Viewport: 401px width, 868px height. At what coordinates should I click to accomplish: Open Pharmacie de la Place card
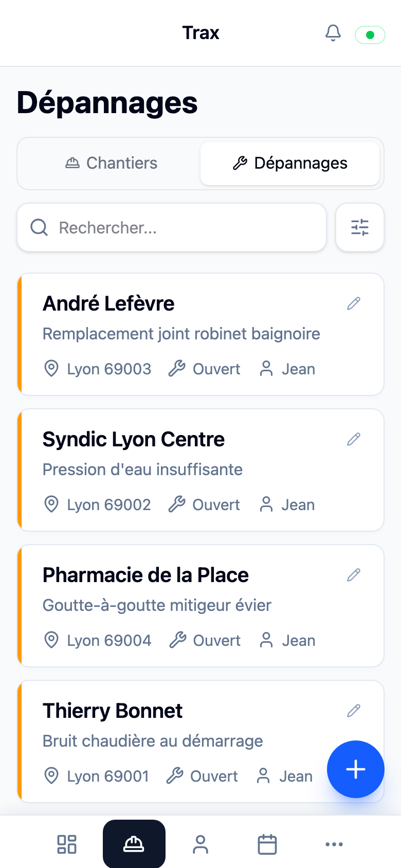(x=200, y=606)
